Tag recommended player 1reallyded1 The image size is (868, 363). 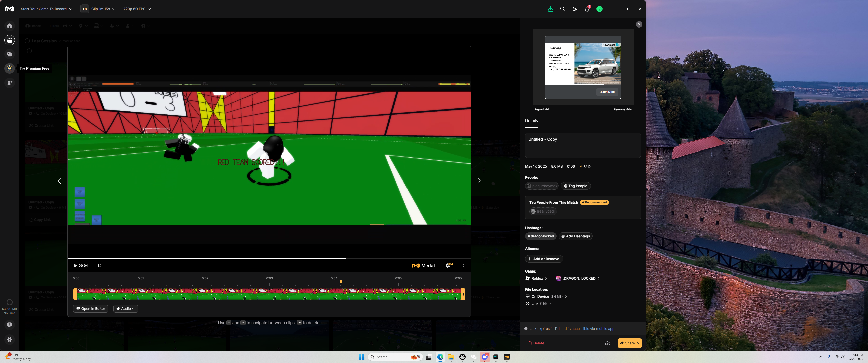point(543,211)
